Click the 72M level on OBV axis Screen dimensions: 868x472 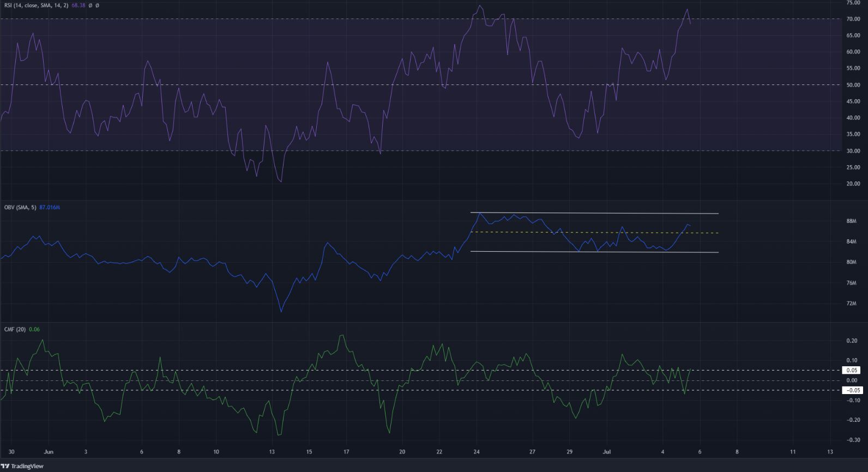pos(851,304)
